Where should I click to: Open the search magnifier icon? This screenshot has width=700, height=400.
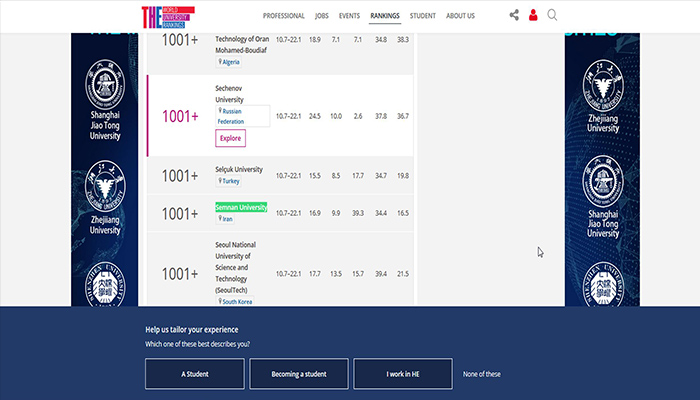pos(552,15)
